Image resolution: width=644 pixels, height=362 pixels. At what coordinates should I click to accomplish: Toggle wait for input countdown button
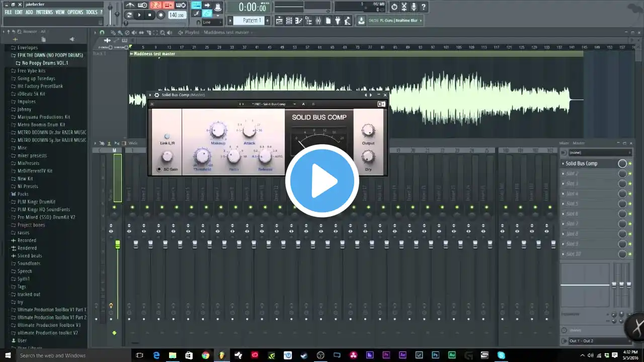142,6
